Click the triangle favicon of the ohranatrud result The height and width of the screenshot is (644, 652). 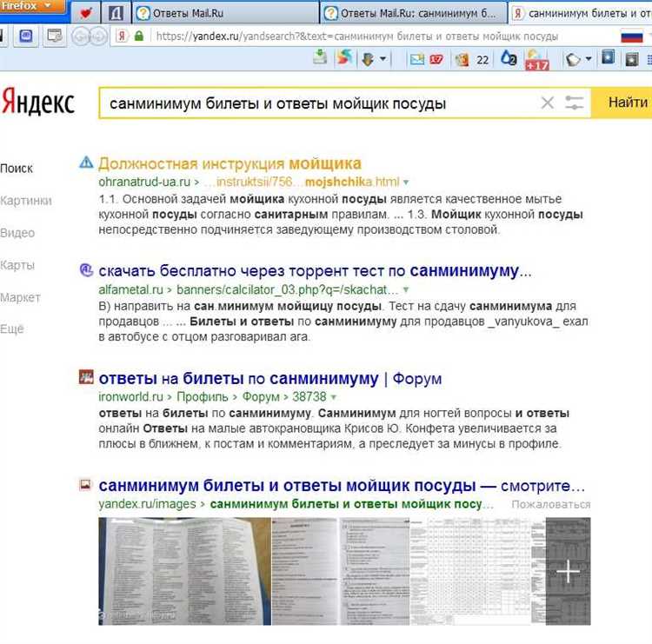[86, 163]
